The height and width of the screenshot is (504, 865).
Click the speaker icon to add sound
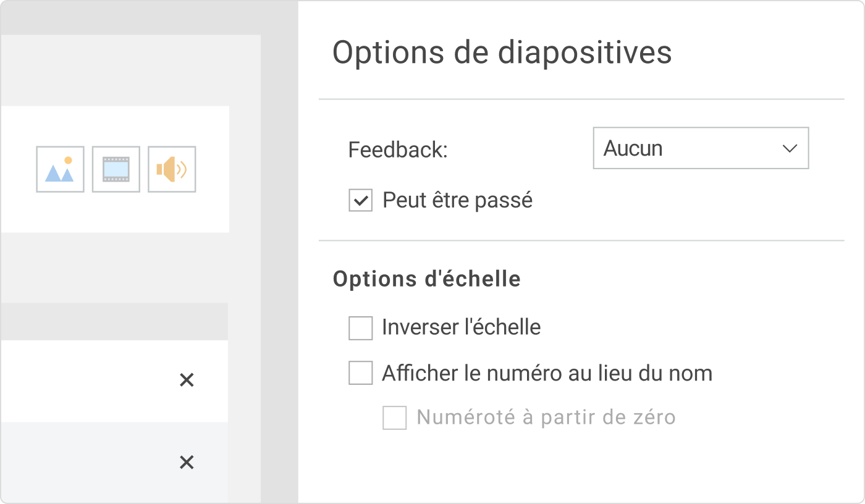(171, 169)
